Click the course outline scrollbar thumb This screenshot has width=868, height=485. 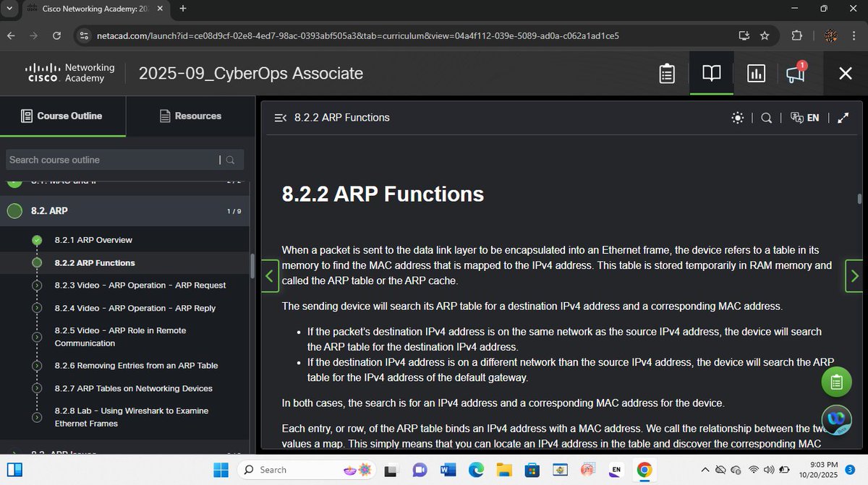pyautogui.click(x=252, y=266)
